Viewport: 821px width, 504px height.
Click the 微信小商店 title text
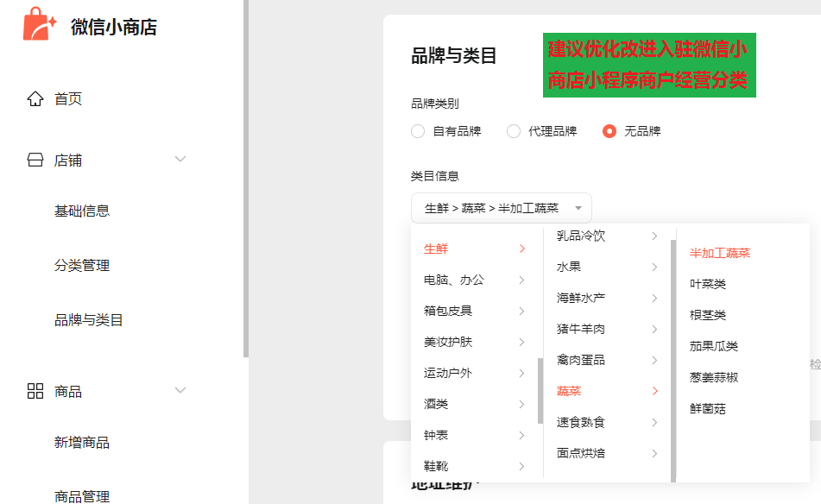(114, 28)
